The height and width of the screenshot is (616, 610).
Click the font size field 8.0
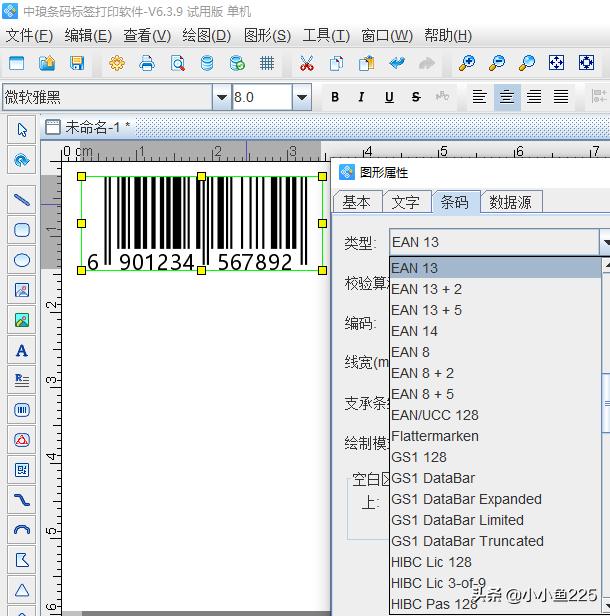point(262,97)
